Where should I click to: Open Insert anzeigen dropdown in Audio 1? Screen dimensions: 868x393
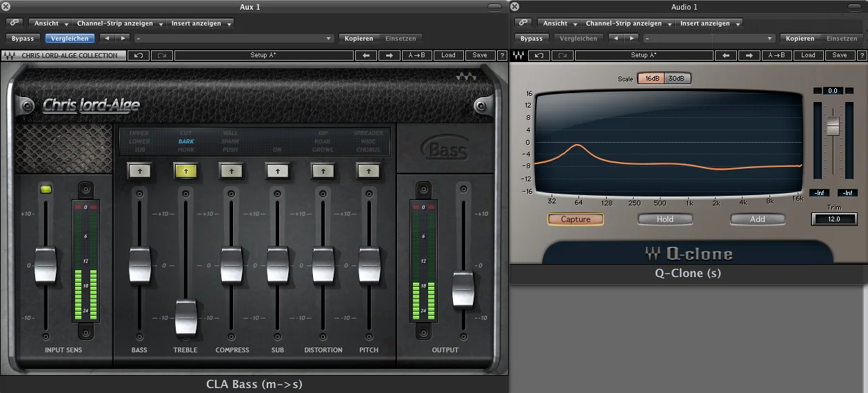[x=709, y=23]
